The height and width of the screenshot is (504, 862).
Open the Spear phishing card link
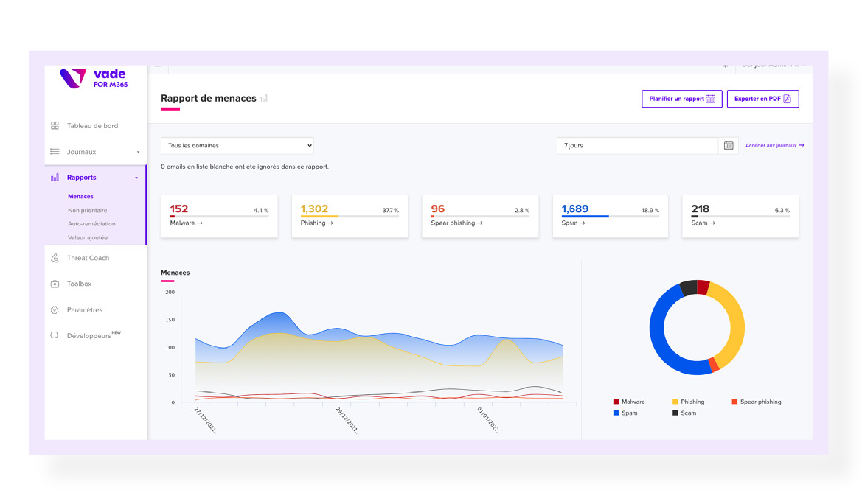(457, 223)
